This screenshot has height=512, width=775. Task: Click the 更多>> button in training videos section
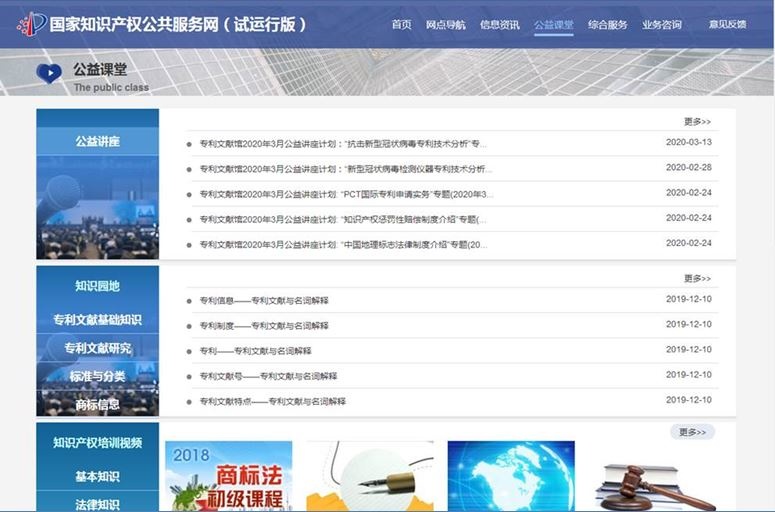click(692, 432)
